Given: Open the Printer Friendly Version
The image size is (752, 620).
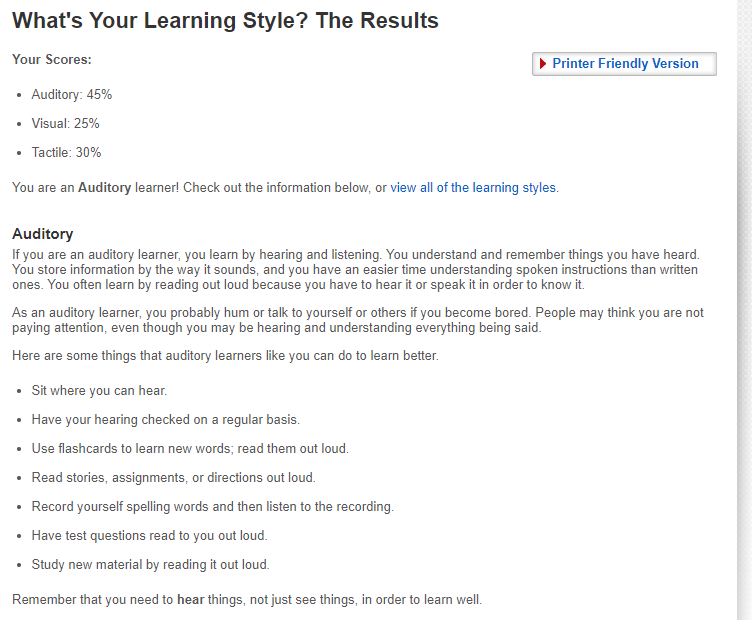Looking at the screenshot, I should coord(625,64).
